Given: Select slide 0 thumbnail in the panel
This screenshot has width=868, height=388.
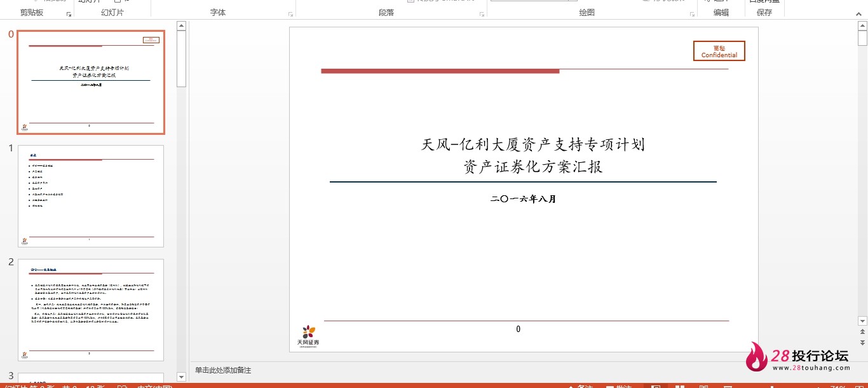Looking at the screenshot, I should (x=91, y=82).
